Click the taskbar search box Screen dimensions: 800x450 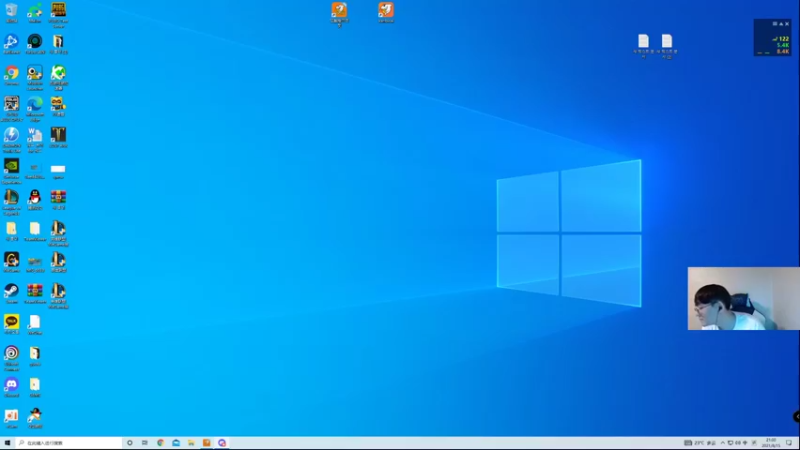point(68,443)
